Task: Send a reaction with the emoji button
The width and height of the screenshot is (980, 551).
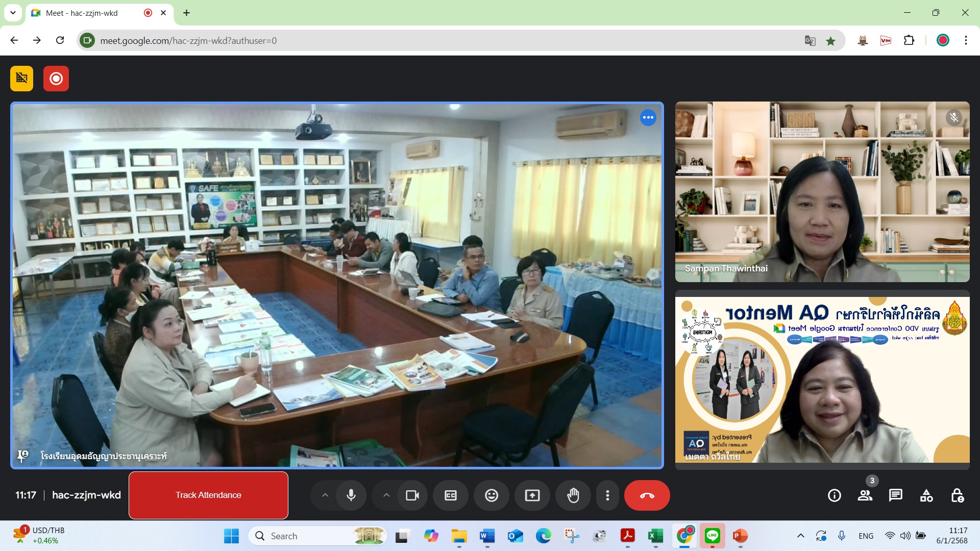Action: [x=492, y=495]
